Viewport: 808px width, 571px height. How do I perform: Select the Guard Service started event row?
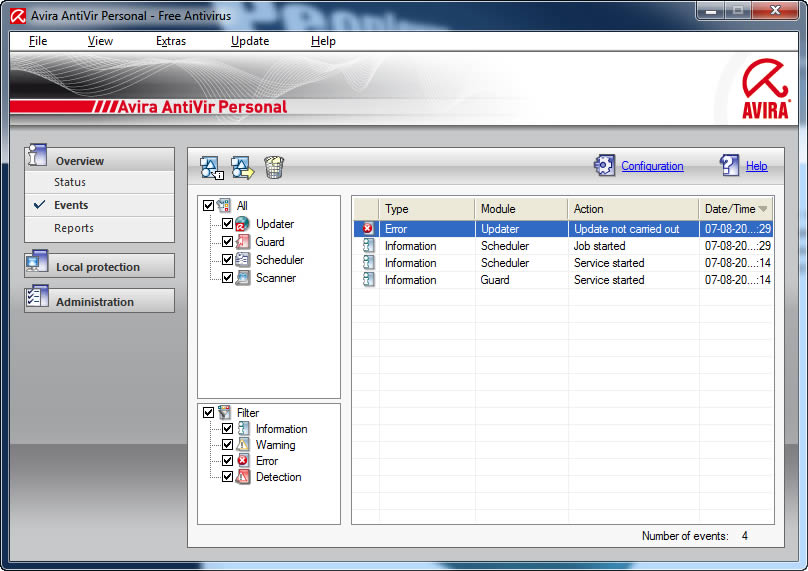coord(560,280)
